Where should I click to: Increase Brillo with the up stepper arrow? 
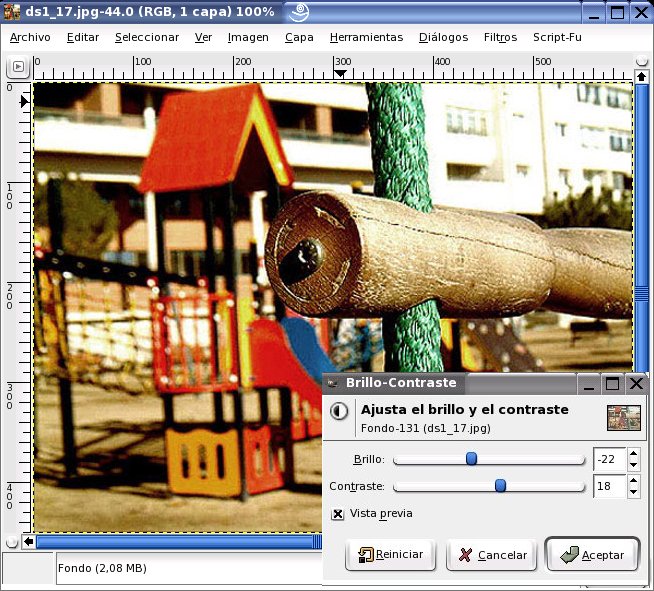tap(634, 453)
